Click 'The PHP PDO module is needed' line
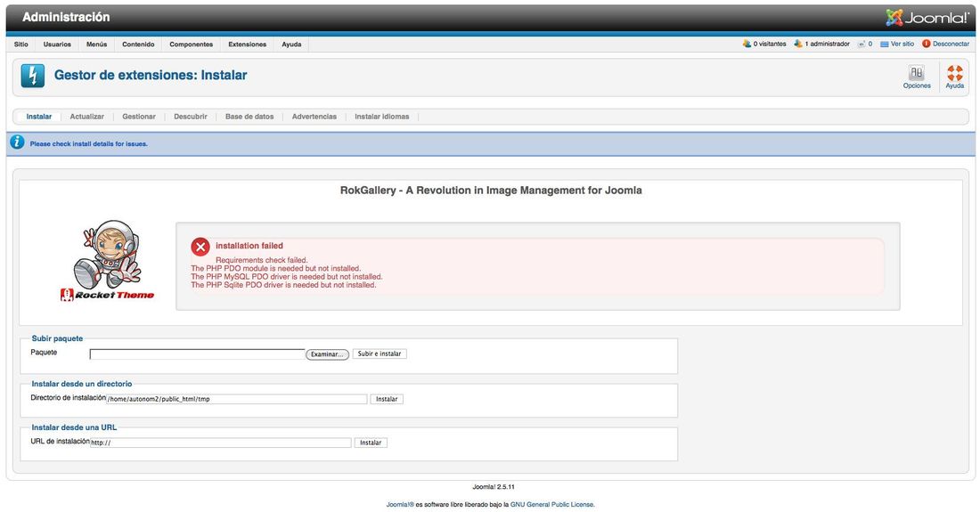Screen dimensions: 980x512 [x=275, y=269]
